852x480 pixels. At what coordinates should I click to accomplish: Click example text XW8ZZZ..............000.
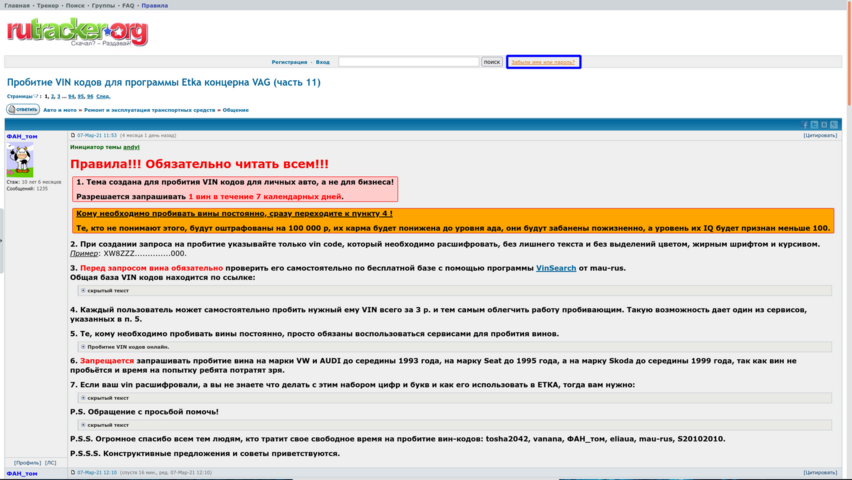pyautogui.click(x=145, y=253)
